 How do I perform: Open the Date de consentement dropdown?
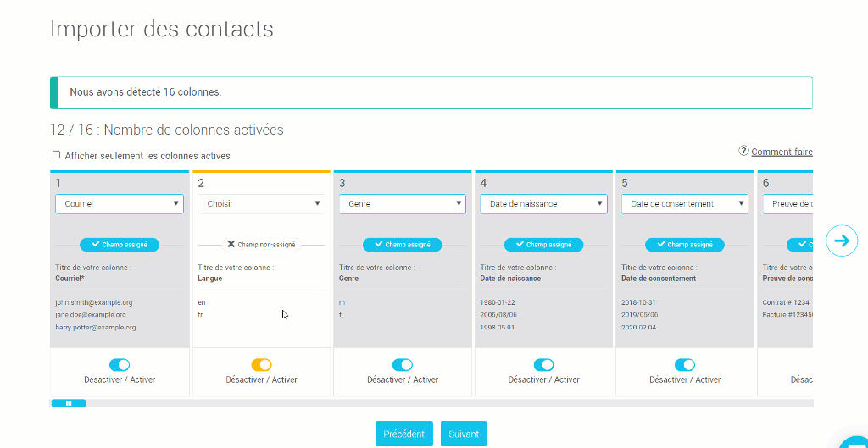click(685, 204)
